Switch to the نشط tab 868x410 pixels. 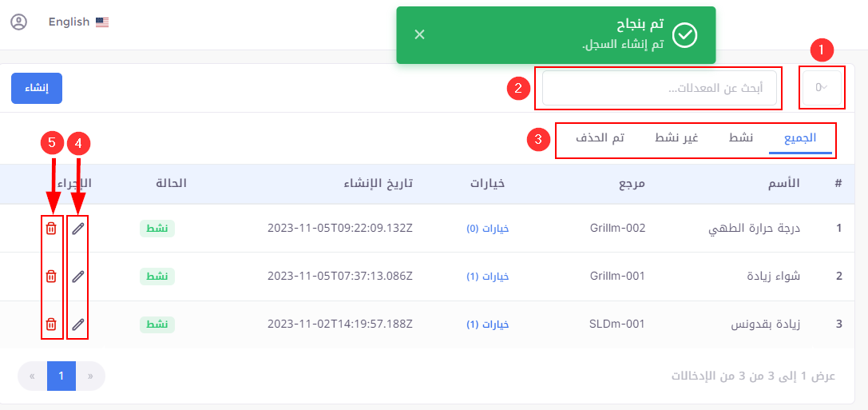coord(741,138)
